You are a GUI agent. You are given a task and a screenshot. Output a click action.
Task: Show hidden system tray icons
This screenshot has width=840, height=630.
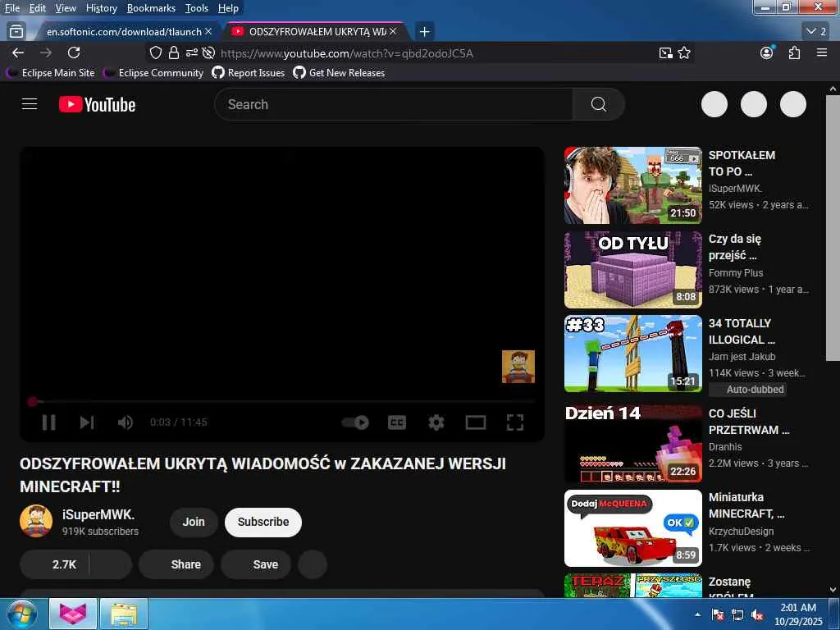point(697,614)
